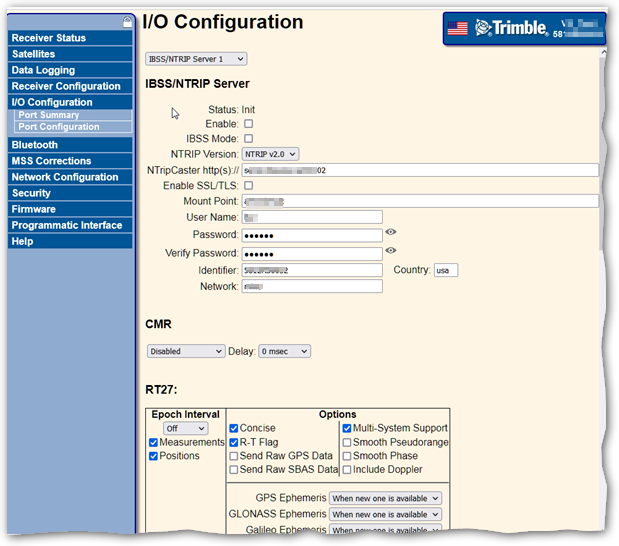The image size is (619, 546).
Task: Open the NTRIP Version dropdown
Action: (271, 155)
